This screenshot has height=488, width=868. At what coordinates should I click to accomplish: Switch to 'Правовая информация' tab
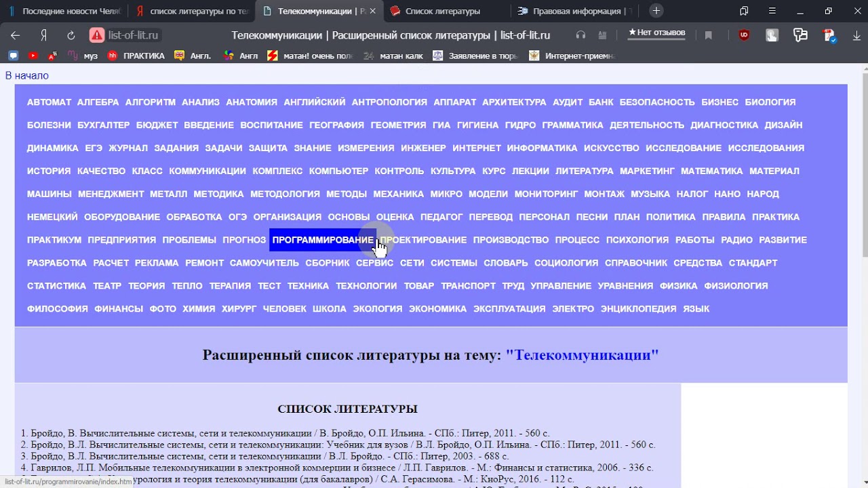(x=575, y=11)
